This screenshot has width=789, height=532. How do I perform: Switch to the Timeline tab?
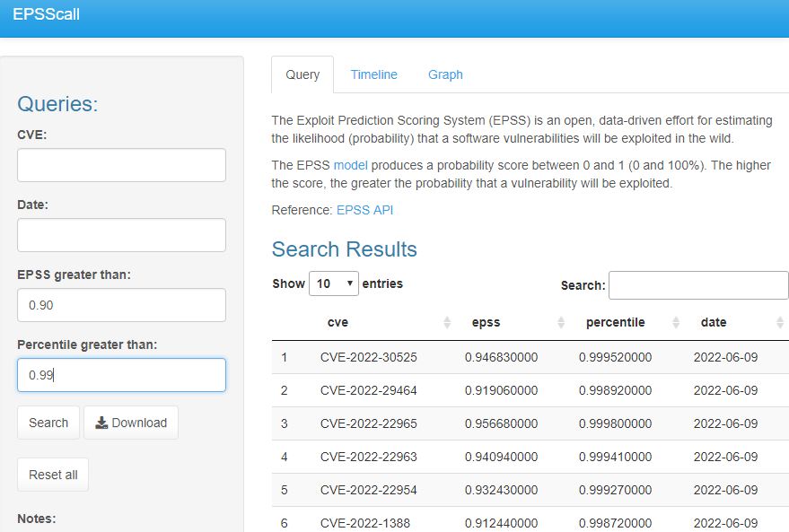coord(374,74)
